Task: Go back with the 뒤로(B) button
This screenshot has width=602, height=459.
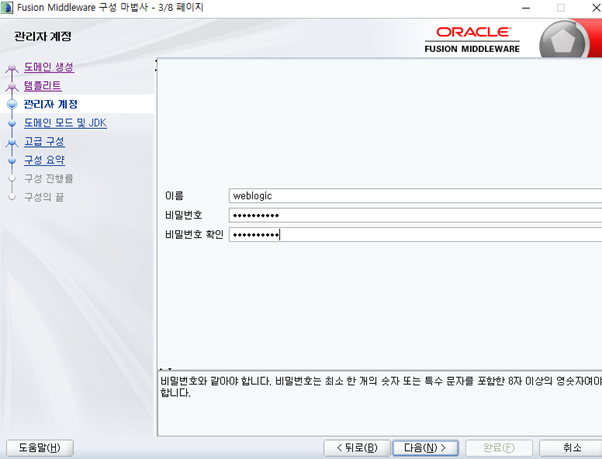Action: (357, 448)
